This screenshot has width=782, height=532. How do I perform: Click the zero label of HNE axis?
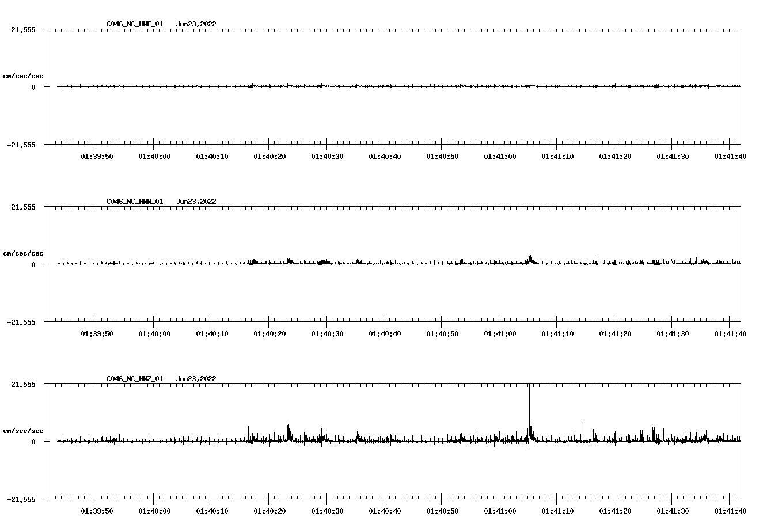tap(33, 87)
